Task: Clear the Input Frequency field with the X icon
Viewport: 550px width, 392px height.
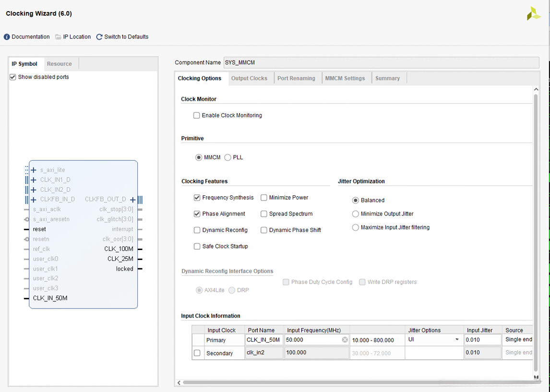Action: pyautogui.click(x=345, y=340)
